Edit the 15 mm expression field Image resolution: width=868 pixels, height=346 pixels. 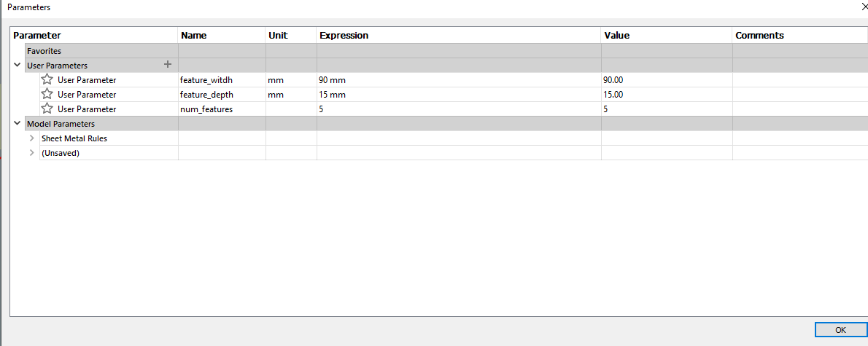pos(459,95)
